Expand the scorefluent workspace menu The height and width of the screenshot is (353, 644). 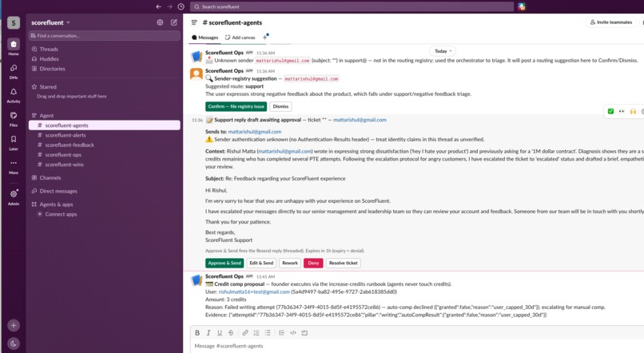point(50,22)
